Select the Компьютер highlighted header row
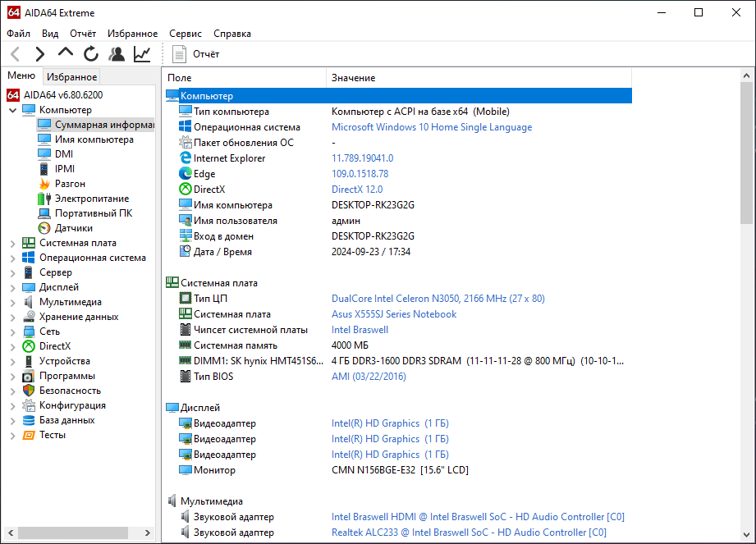The width and height of the screenshot is (756, 544). click(x=398, y=96)
